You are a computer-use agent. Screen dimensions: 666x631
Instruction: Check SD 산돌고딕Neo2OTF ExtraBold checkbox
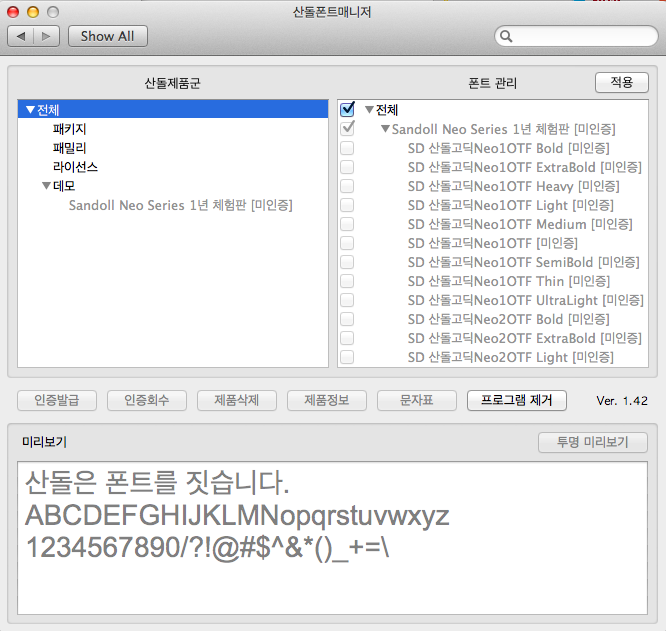(347, 338)
